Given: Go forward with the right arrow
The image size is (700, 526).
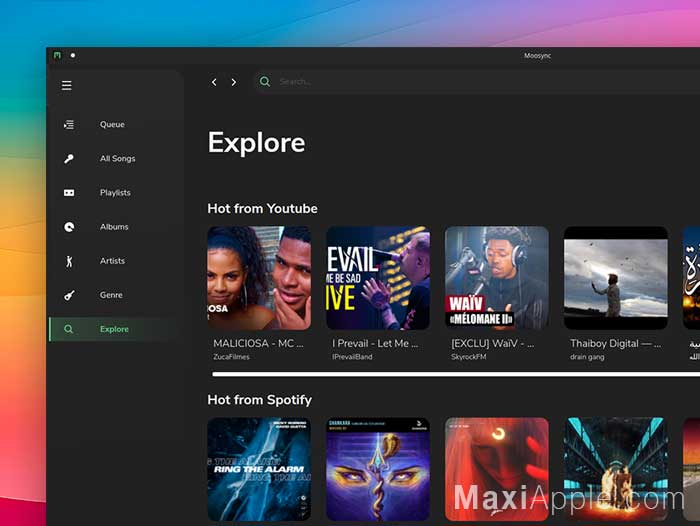Looking at the screenshot, I should 233,82.
